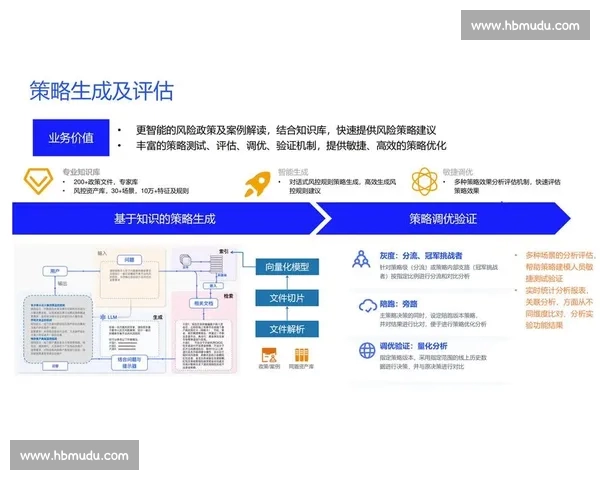
Task: Click the stacked index table icon under 索引
Action: 216,264
